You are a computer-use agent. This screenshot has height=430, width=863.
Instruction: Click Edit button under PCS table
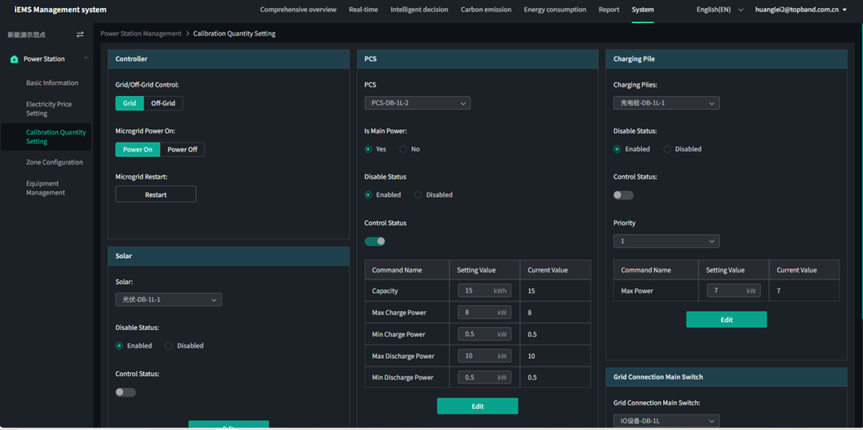[477, 406]
